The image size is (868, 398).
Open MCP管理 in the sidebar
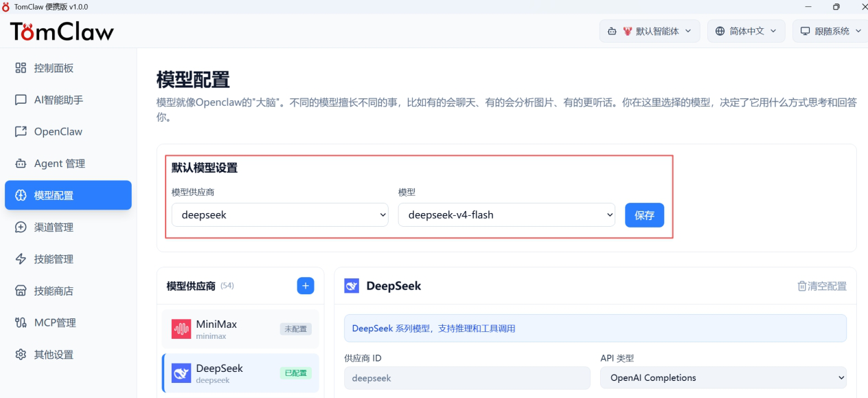(68, 322)
